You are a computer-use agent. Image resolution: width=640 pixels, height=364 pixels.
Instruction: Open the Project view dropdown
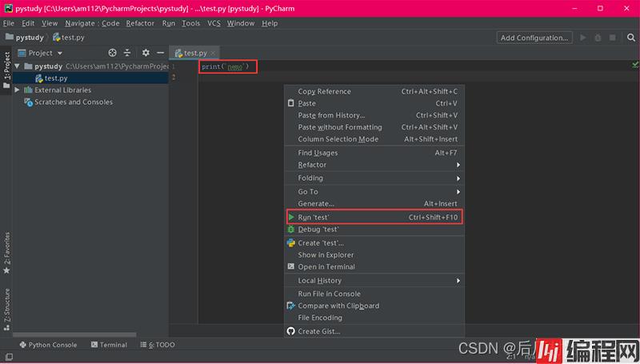[45, 53]
